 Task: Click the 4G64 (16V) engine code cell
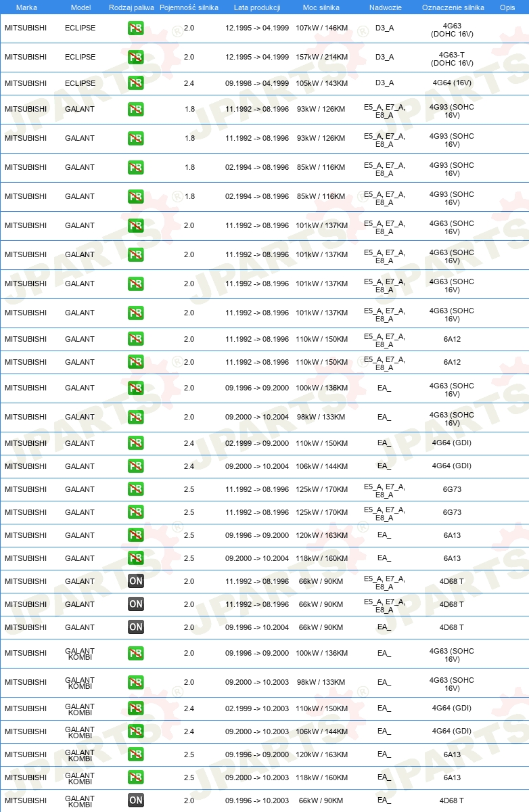[452, 83]
